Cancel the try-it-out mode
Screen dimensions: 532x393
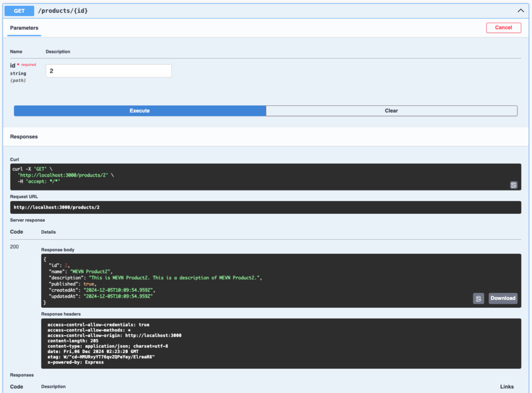(x=503, y=28)
